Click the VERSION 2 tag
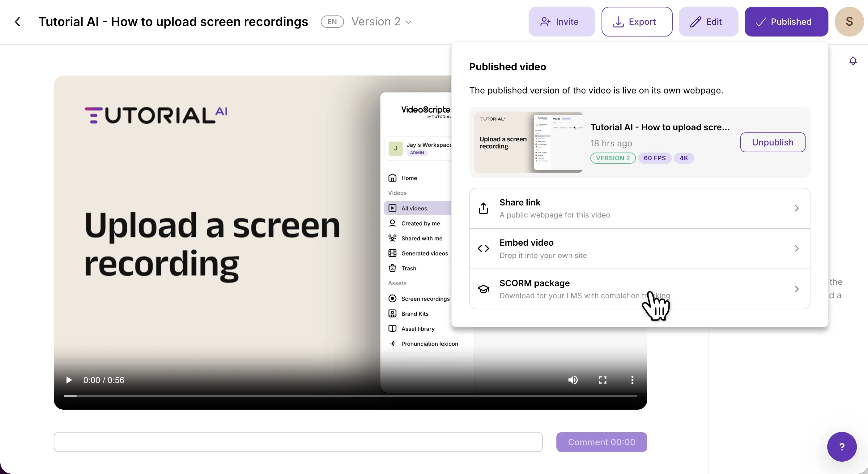Viewport: 868px width, 474px height. click(x=613, y=158)
